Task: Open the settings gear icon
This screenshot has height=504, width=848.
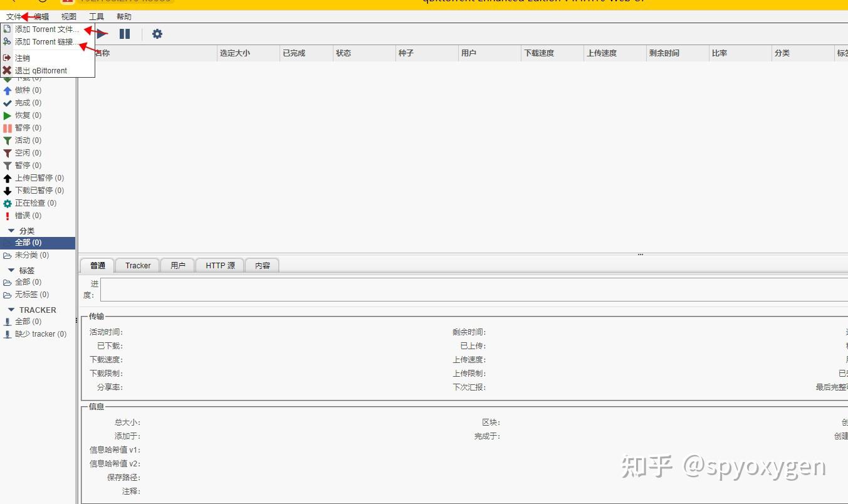Action: 157,33
